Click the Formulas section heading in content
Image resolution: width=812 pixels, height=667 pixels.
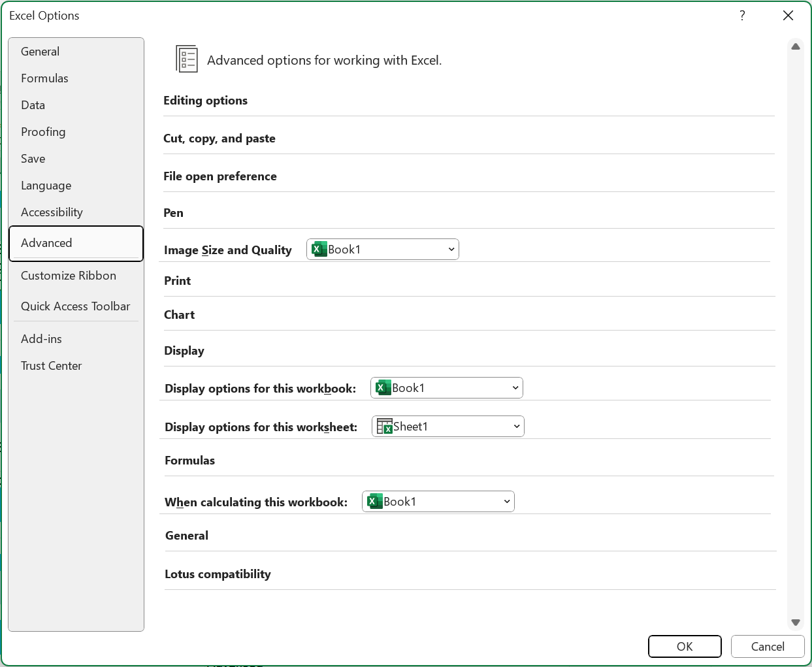pos(189,461)
